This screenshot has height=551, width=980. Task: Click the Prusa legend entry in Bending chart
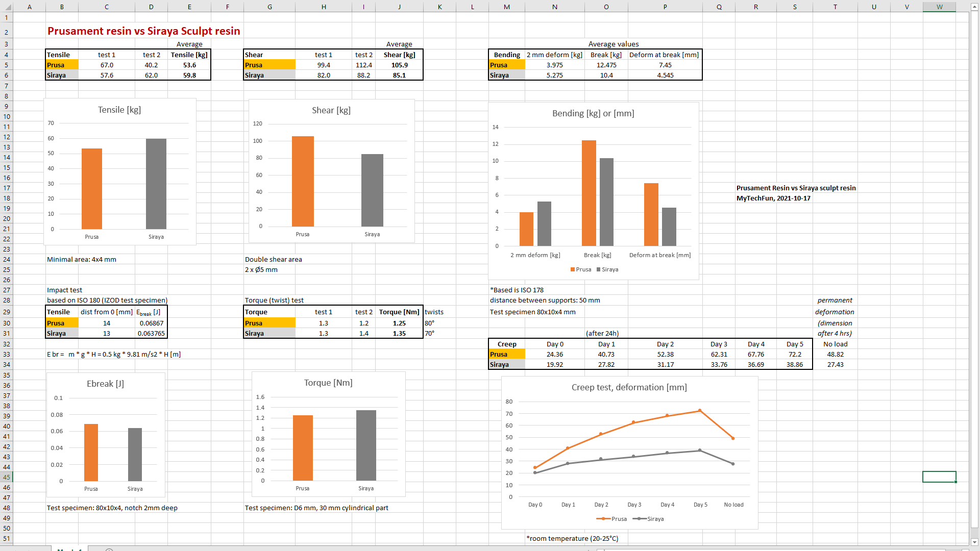[x=581, y=269]
